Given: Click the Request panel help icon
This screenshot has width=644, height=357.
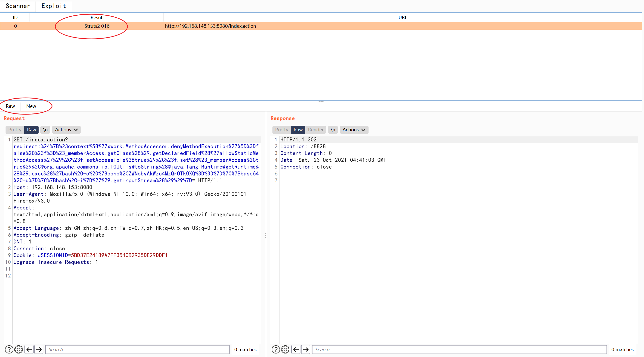Looking at the screenshot, I should pos(9,349).
